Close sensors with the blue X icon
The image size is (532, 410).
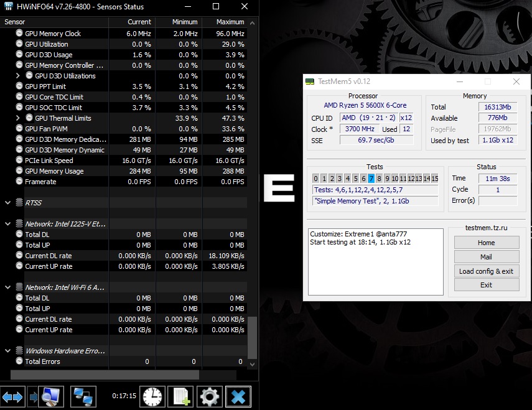click(x=238, y=396)
